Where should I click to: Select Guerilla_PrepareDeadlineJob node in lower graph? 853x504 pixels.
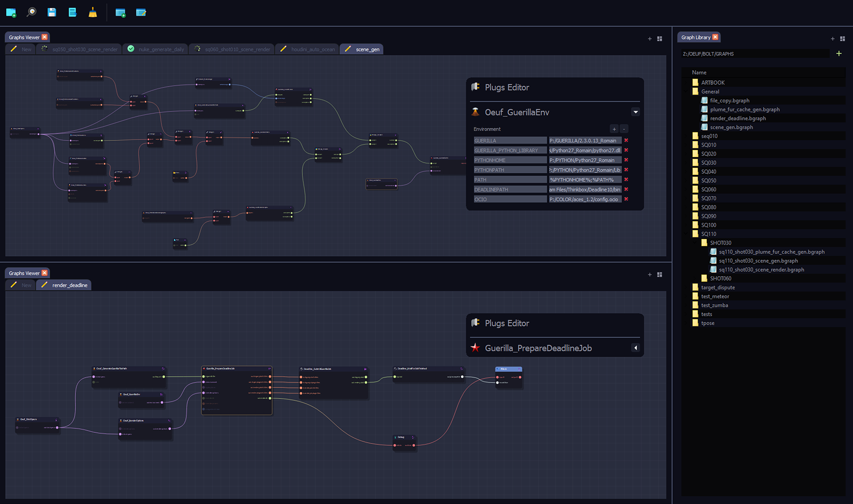coord(237,390)
